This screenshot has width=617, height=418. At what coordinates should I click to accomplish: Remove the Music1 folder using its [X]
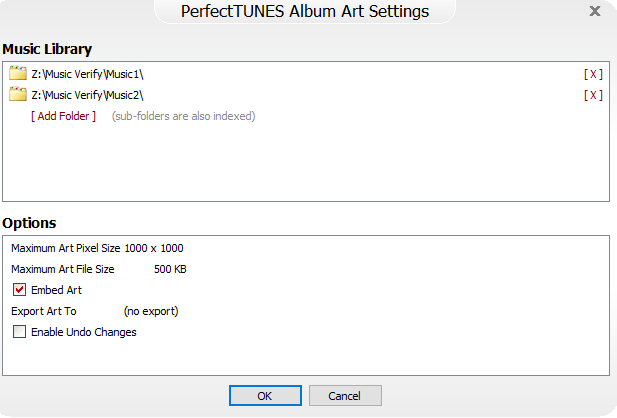coord(593,74)
